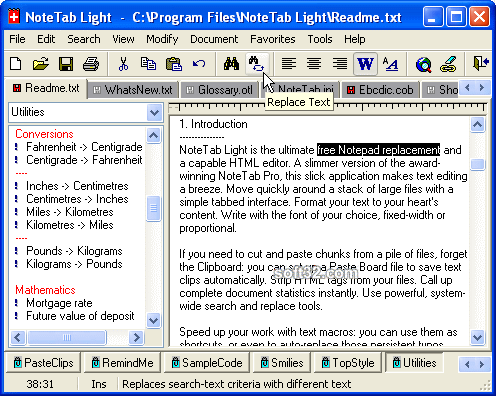Run Kilograms -> Pounds clip
The width and height of the screenshot is (496, 396).
click(74, 264)
